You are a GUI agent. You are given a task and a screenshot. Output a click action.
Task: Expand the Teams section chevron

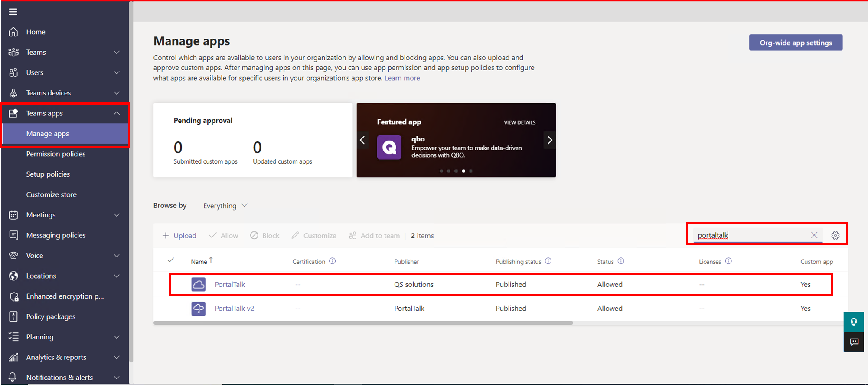(x=117, y=52)
